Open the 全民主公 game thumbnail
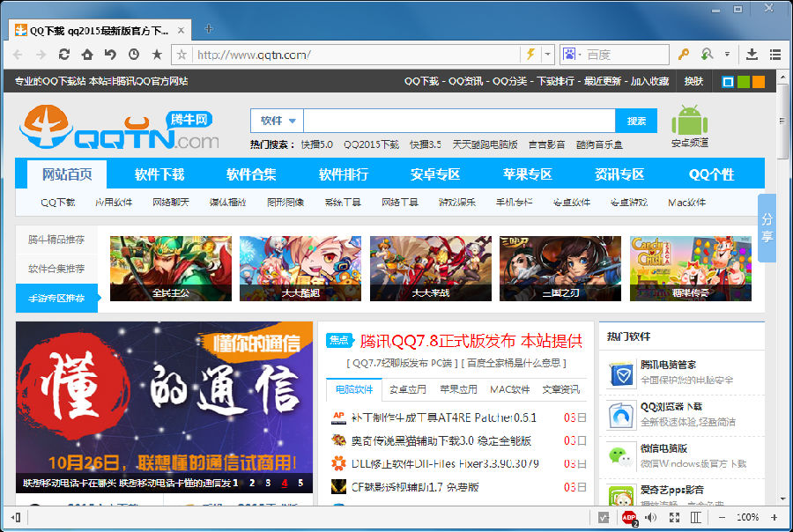Viewport: 793px width, 532px height. (x=171, y=269)
